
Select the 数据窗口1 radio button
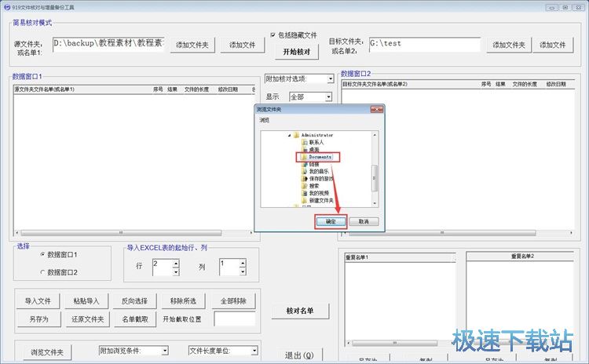[42, 254]
